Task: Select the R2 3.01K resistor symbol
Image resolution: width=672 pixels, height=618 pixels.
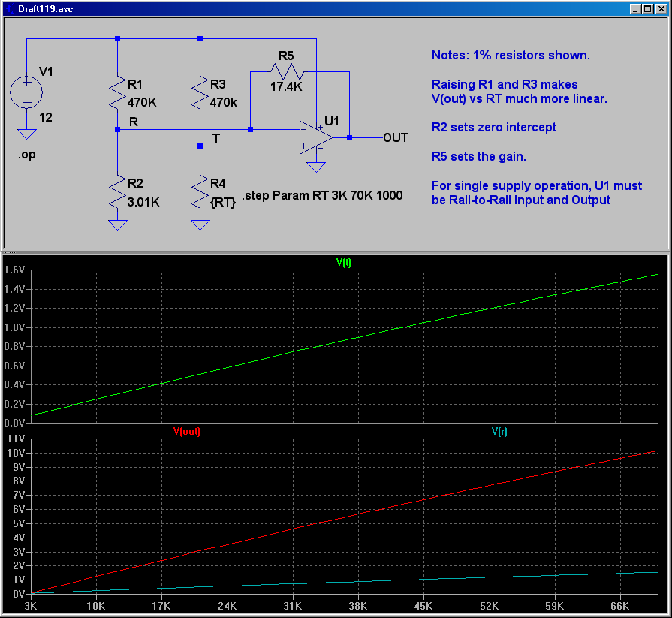Action: [117, 192]
